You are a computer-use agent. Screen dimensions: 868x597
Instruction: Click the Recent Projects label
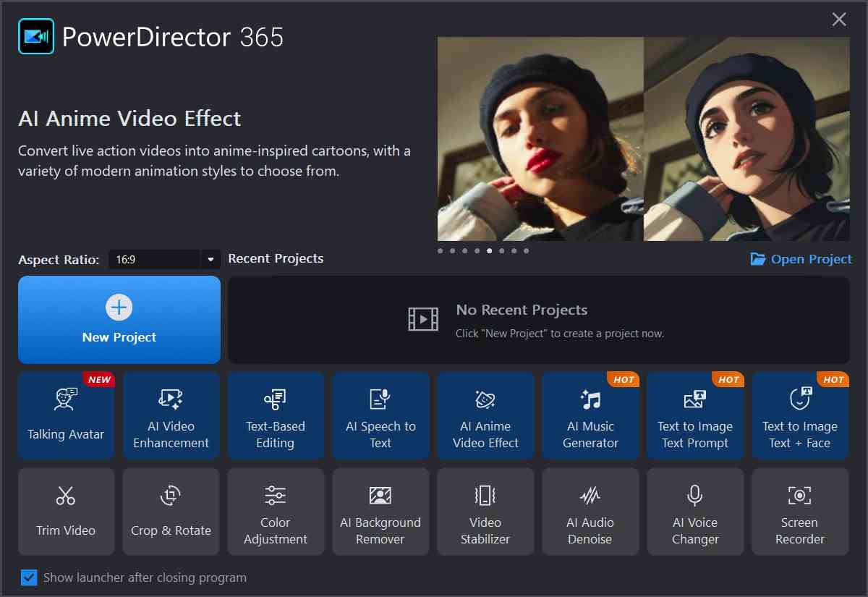point(276,258)
